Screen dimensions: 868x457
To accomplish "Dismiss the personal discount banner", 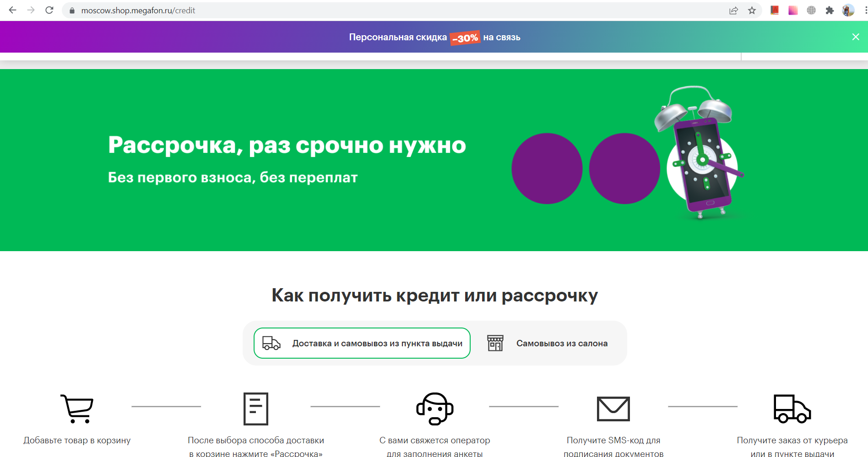I will (x=855, y=37).
